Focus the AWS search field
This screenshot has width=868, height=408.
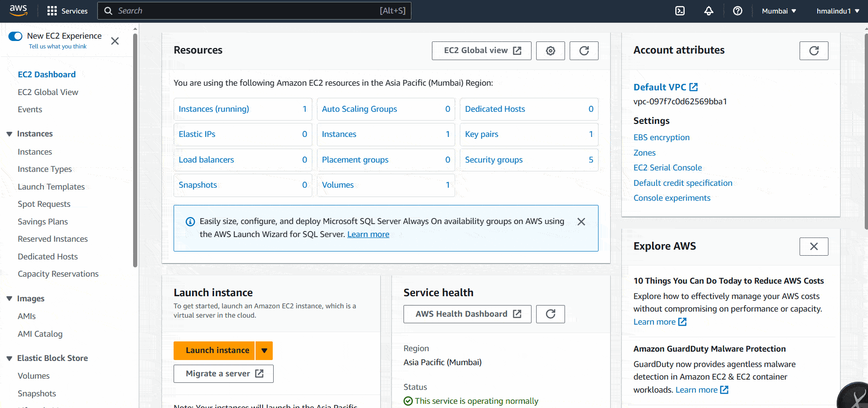254,11
